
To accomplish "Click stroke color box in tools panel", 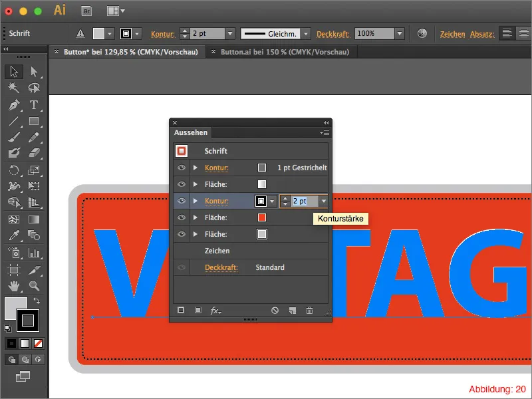I will point(28,321).
